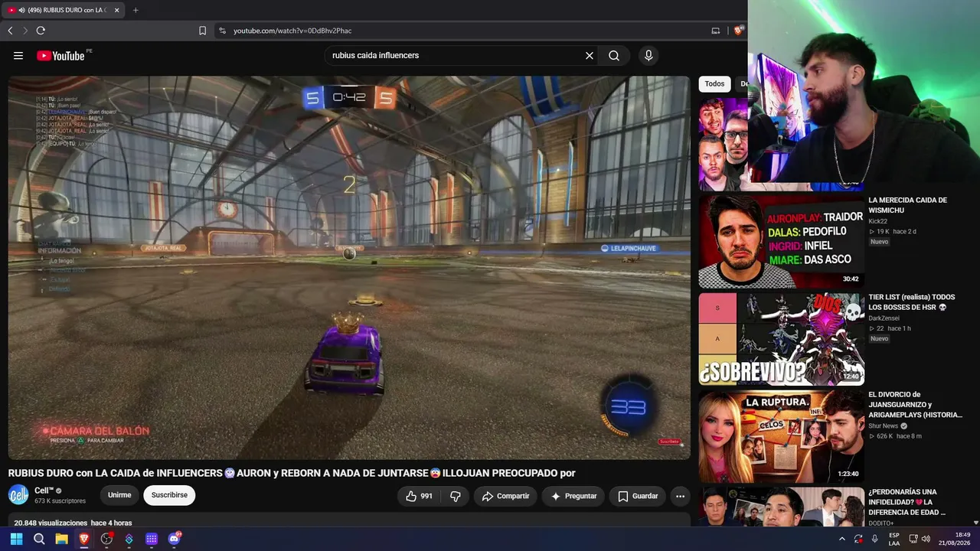Click the microphone tray icon
Image resolution: width=980 pixels, height=551 pixels.
pyautogui.click(x=874, y=540)
